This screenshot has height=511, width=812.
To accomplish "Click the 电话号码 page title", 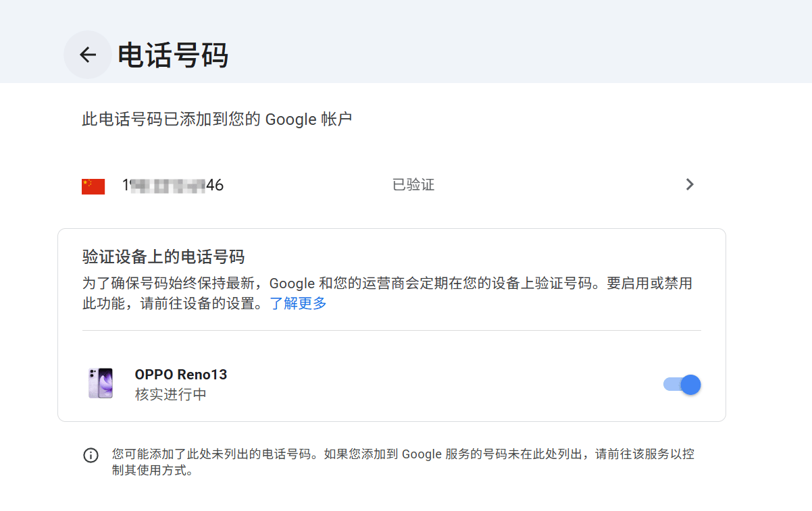I will pyautogui.click(x=173, y=55).
